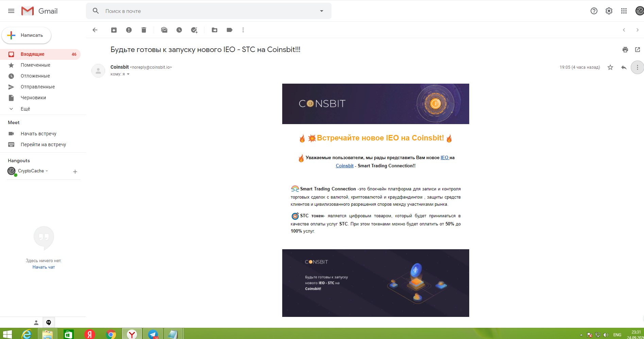Image resolution: width=644 pixels, height=339 pixels.
Task: Open Telegram from taskbar
Action: [x=153, y=334]
